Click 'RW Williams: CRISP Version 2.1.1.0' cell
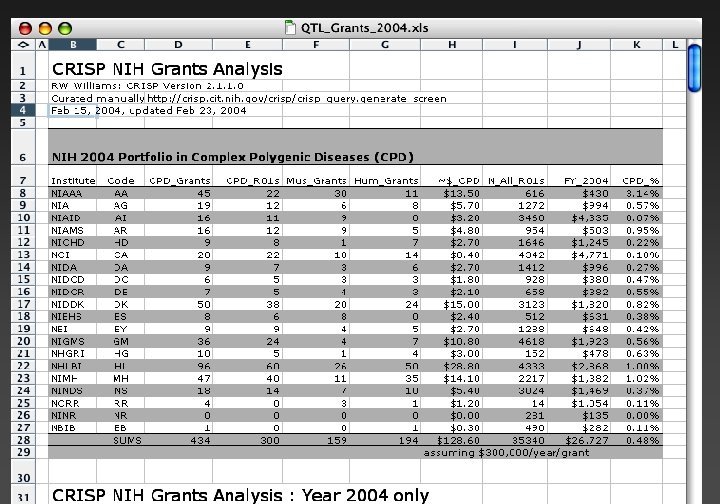The height and width of the screenshot is (504, 720). (x=147, y=86)
